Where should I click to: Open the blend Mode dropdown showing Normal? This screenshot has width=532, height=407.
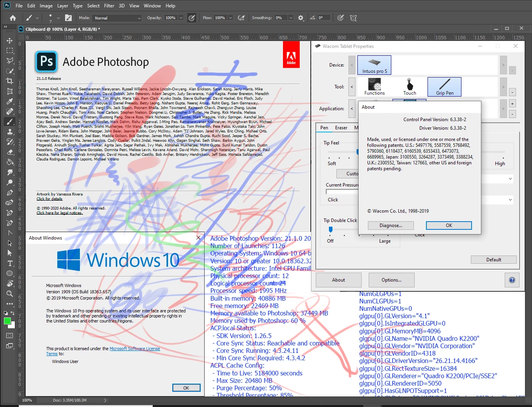tap(117, 18)
